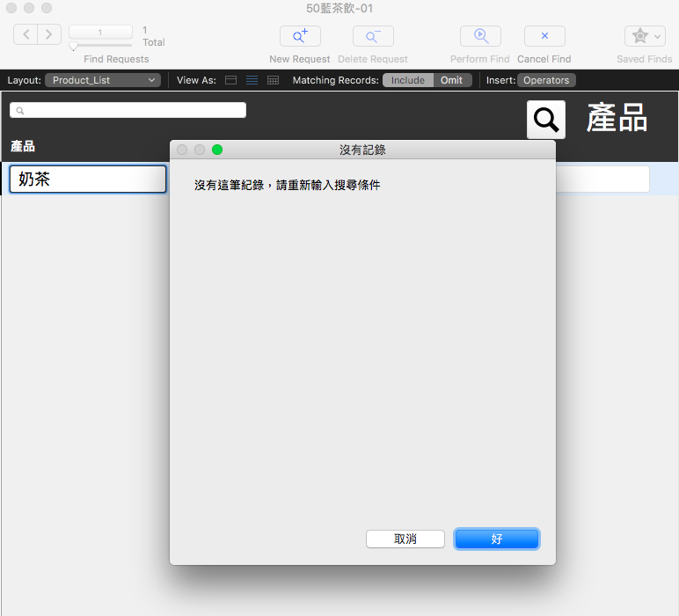Click the 產品 column header label
The image size is (679, 616).
pos(23,146)
